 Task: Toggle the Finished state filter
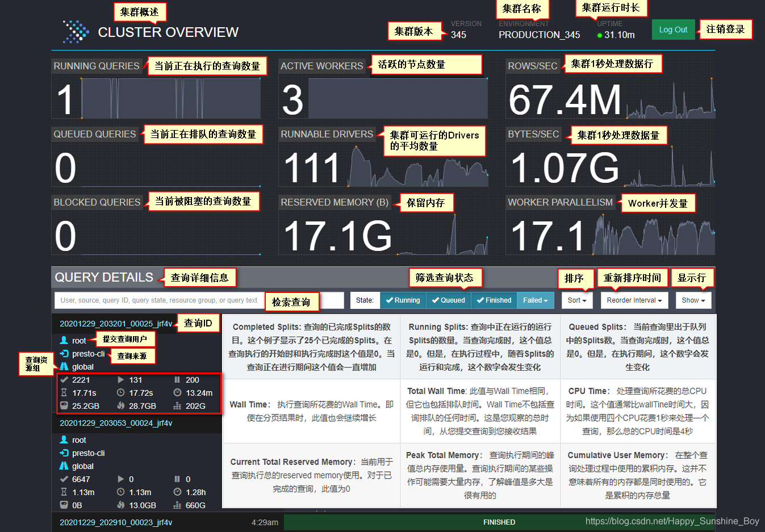(494, 300)
